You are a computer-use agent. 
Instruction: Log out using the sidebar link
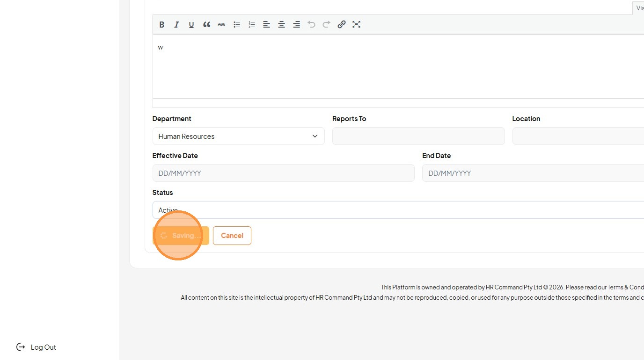click(x=36, y=347)
